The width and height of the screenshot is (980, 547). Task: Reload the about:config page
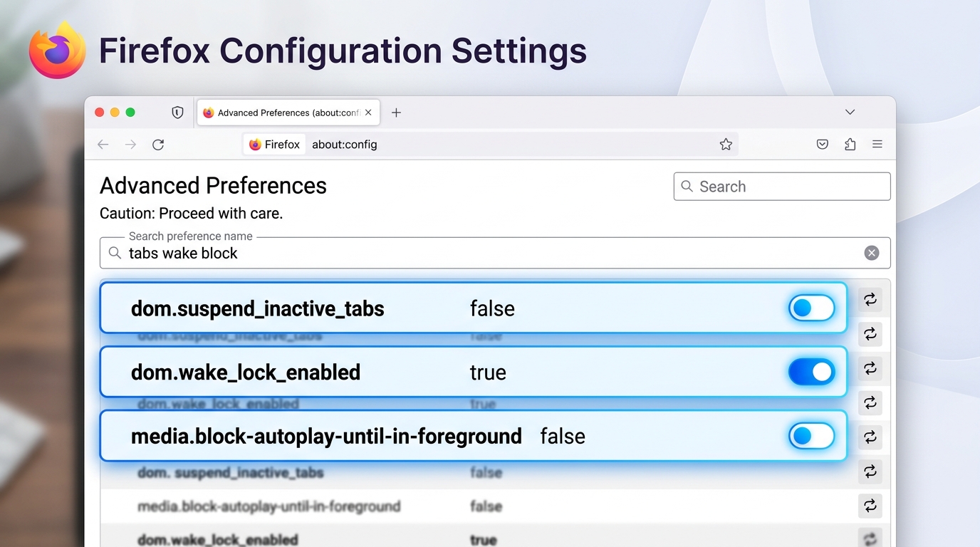[158, 145]
